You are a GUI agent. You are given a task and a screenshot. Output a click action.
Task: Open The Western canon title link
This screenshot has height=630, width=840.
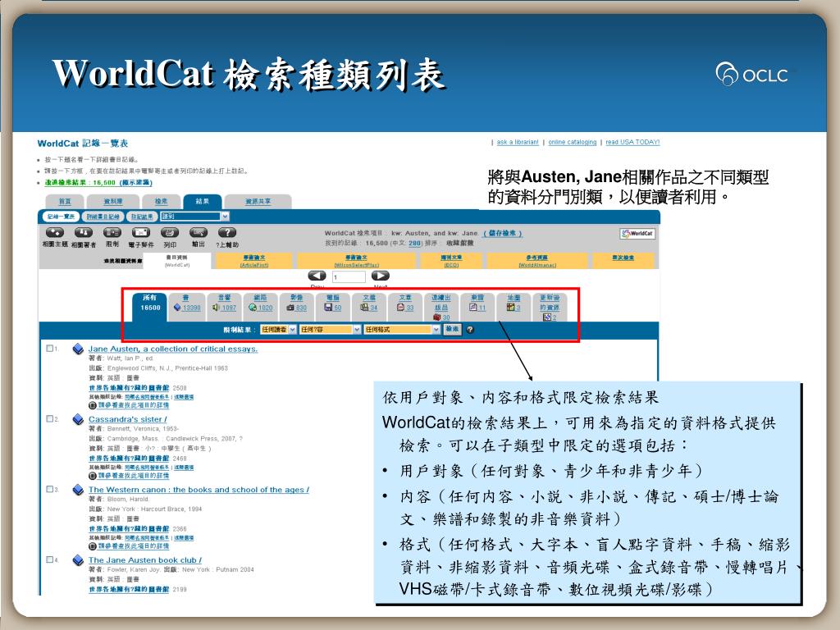pos(199,489)
